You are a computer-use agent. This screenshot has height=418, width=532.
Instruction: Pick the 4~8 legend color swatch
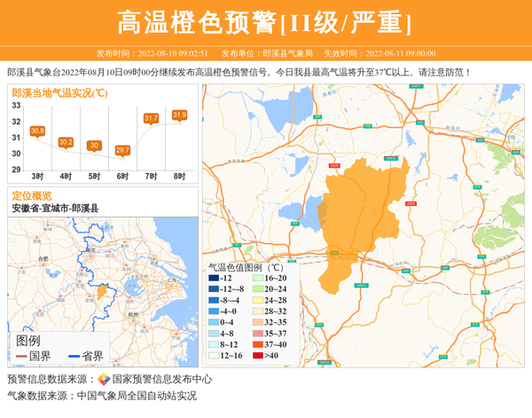pyautogui.click(x=214, y=334)
